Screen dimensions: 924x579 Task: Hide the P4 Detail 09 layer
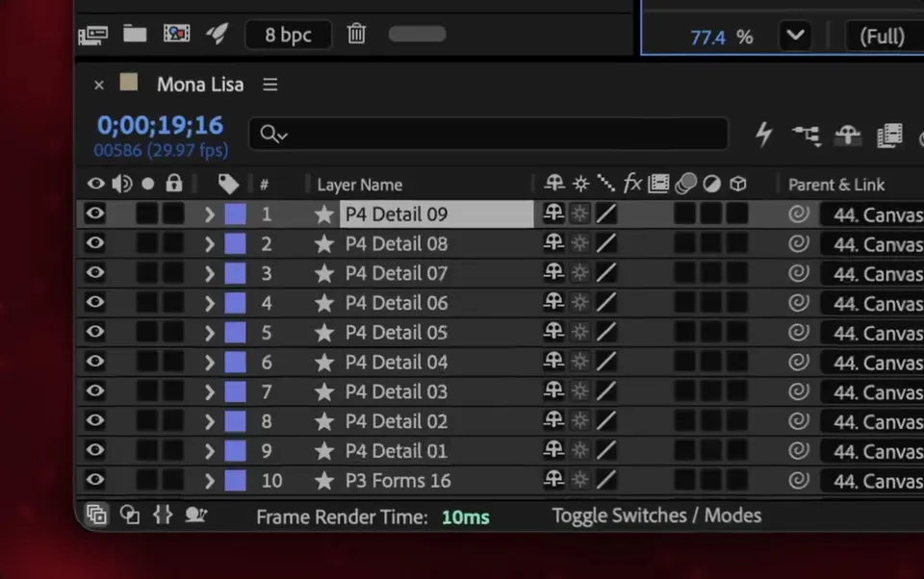95,214
